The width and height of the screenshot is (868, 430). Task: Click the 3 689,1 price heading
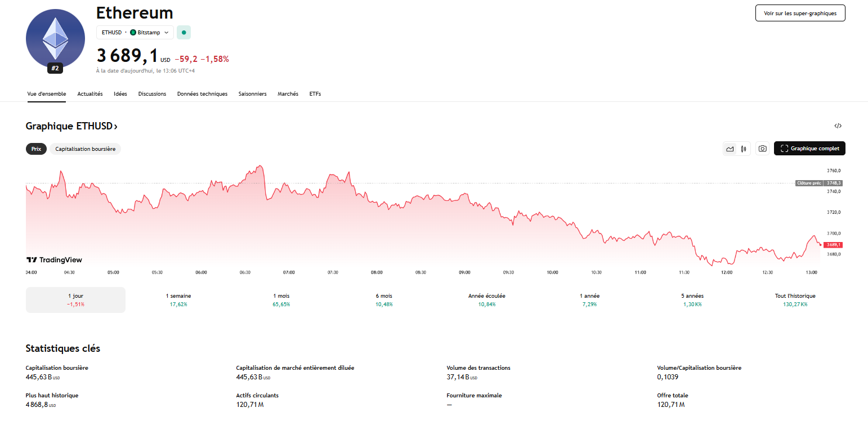pos(127,56)
